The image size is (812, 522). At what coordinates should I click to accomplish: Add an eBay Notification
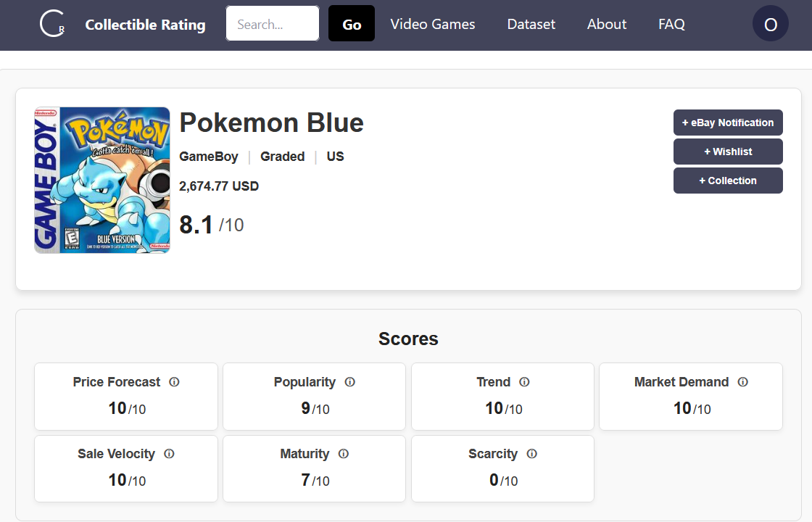point(728,123)
